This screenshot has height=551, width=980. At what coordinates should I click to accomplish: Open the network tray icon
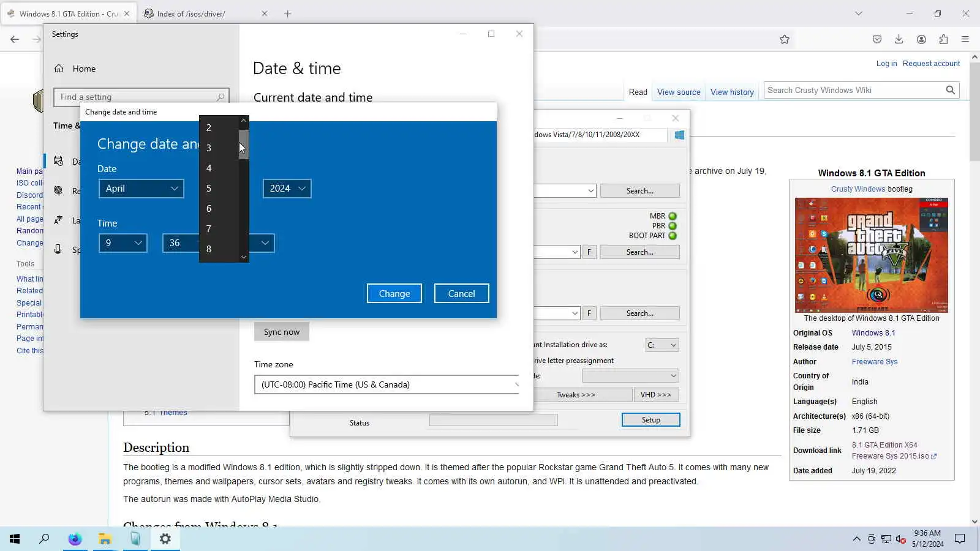tap(886, 539)
